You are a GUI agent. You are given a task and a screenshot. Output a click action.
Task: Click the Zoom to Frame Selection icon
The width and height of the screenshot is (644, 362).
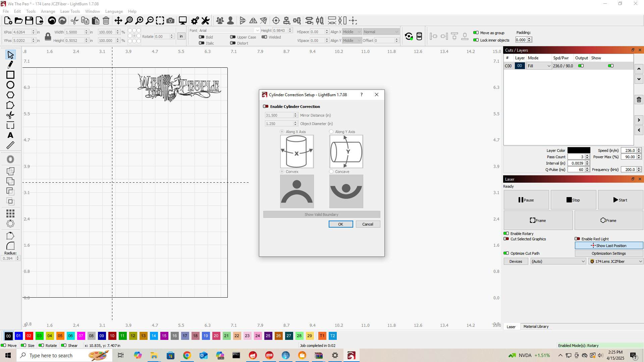point(160,21)
